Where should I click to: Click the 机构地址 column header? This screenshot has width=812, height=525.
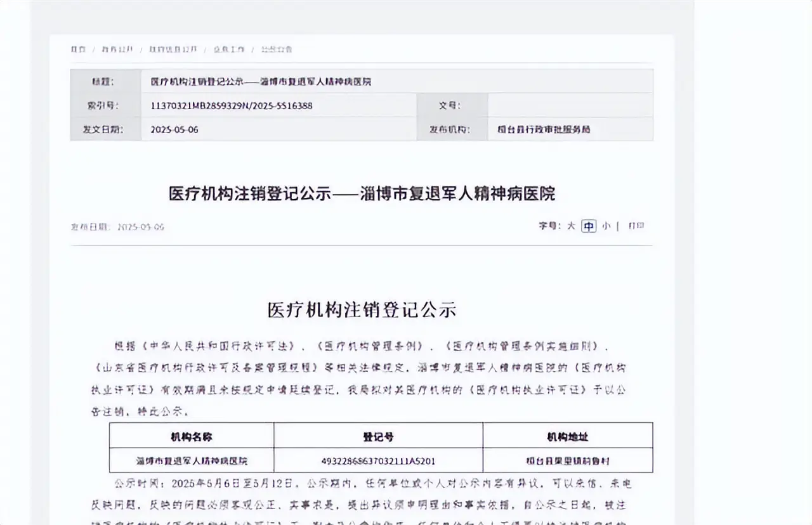click(567, 437)
